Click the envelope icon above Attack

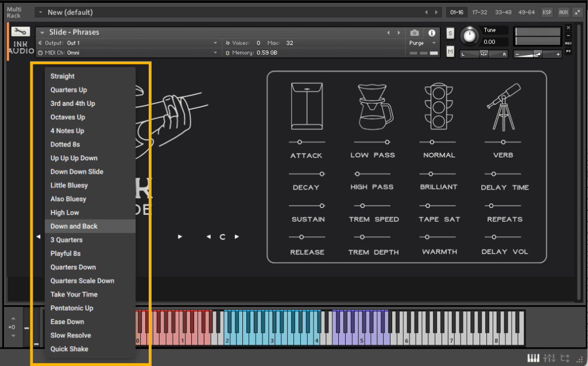306,106
